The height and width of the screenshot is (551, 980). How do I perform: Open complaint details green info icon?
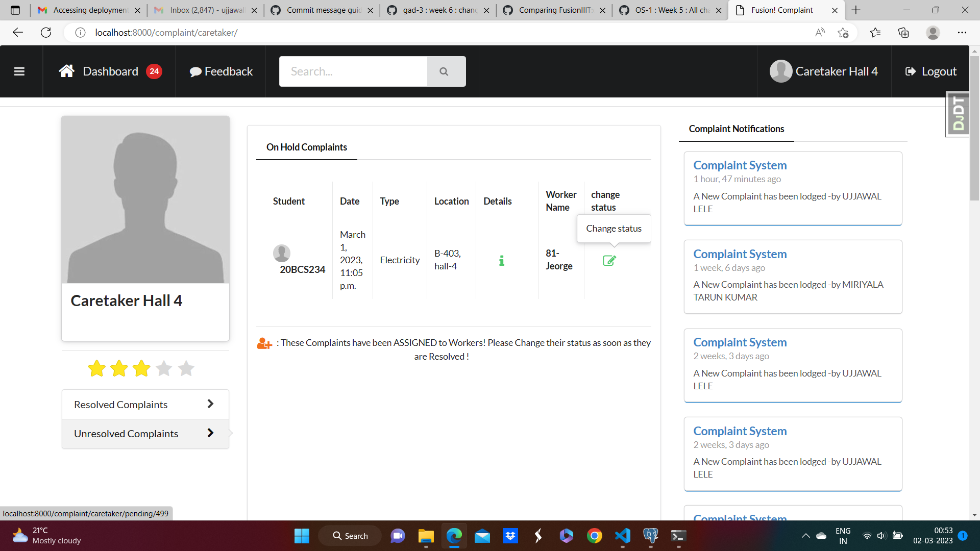tap(501, 261)
